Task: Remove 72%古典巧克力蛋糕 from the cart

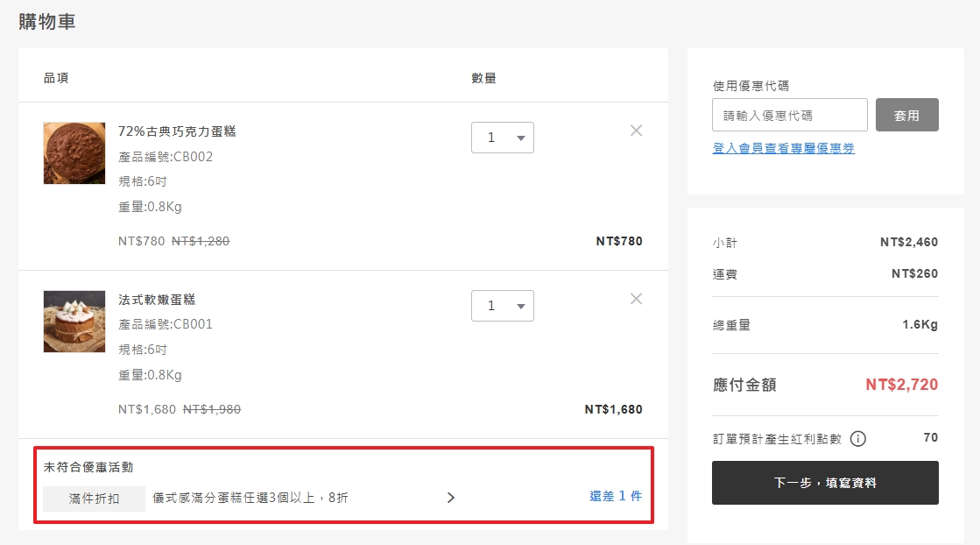Action: click(x=636, y=131)
